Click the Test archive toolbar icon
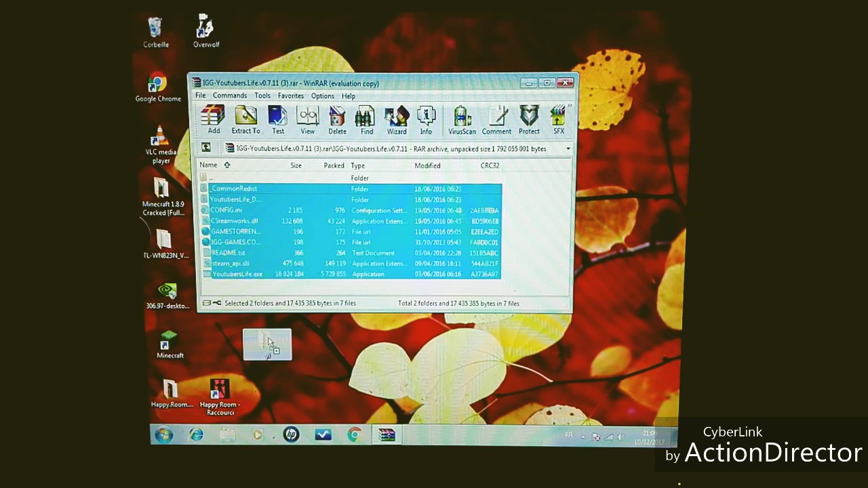 pyautogui.click(x=278, y=120)
